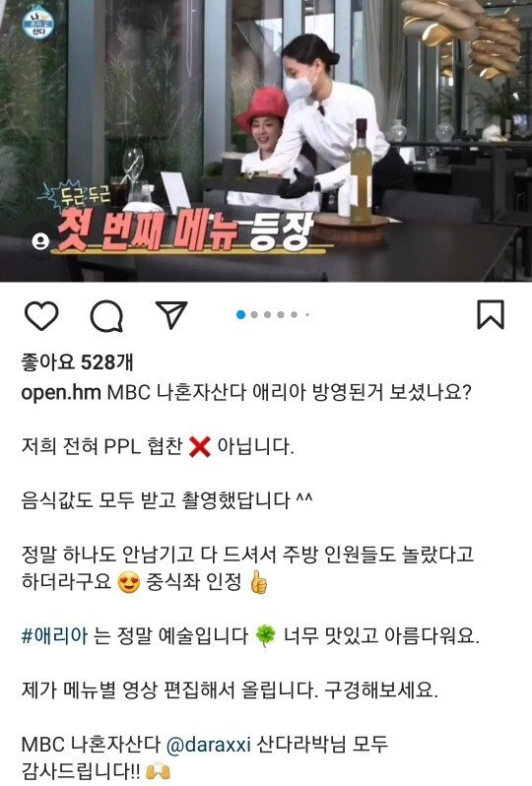Image resolution: width=532 pixels, height=786 pixels.
Task: Tap tagged people icon on photo
Action: (40, 241)
